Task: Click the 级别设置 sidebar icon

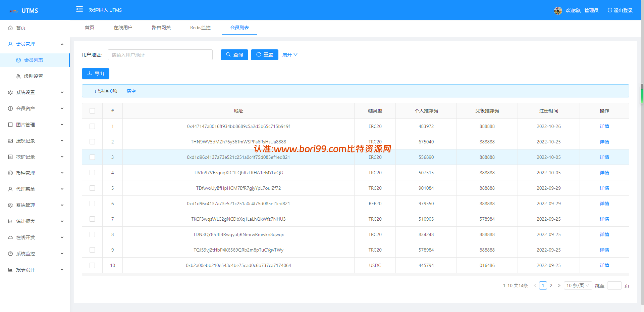Action: click(18, 76)
